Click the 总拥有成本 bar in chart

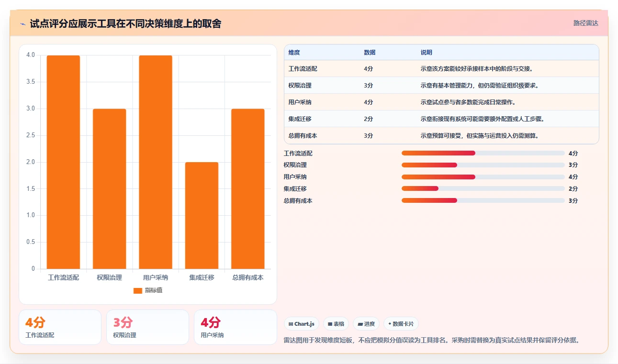click(248, 189)
